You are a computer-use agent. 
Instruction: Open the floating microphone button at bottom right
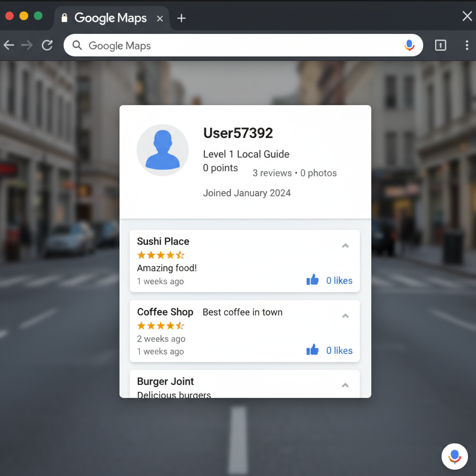point(454,456)
